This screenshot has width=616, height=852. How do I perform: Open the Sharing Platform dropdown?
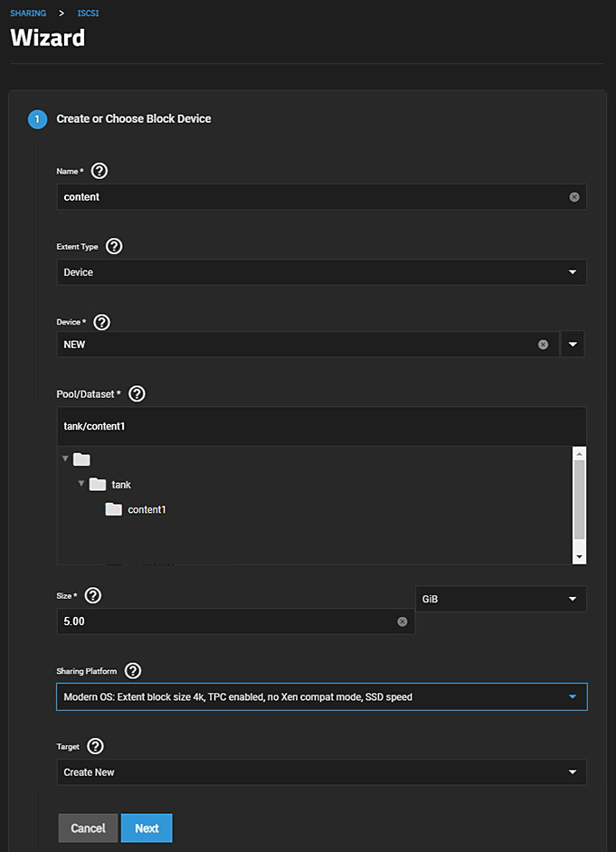pos(321,697)
